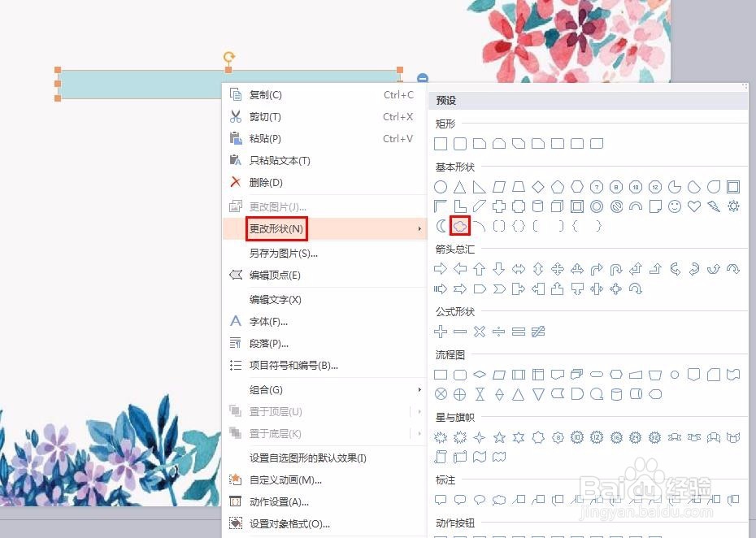756x538 pixels.
Task: Choose the 32-point star shape
Action: 654,437
